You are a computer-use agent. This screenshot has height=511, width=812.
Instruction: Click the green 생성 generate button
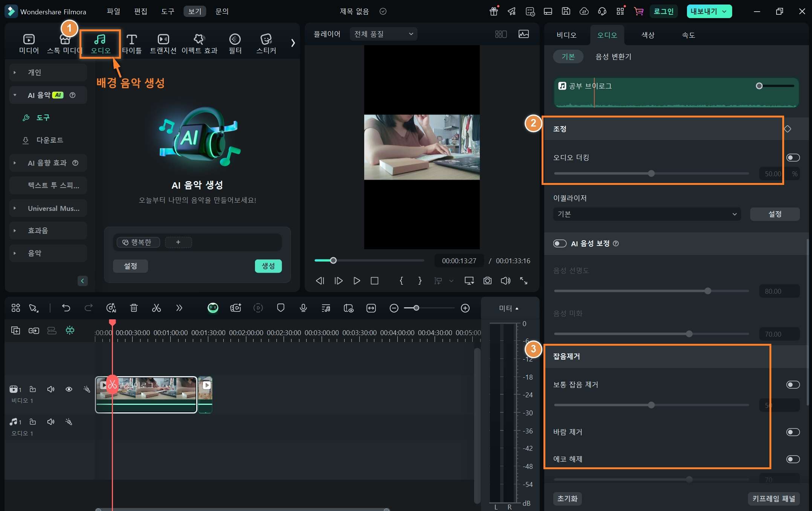coord(268,266)
